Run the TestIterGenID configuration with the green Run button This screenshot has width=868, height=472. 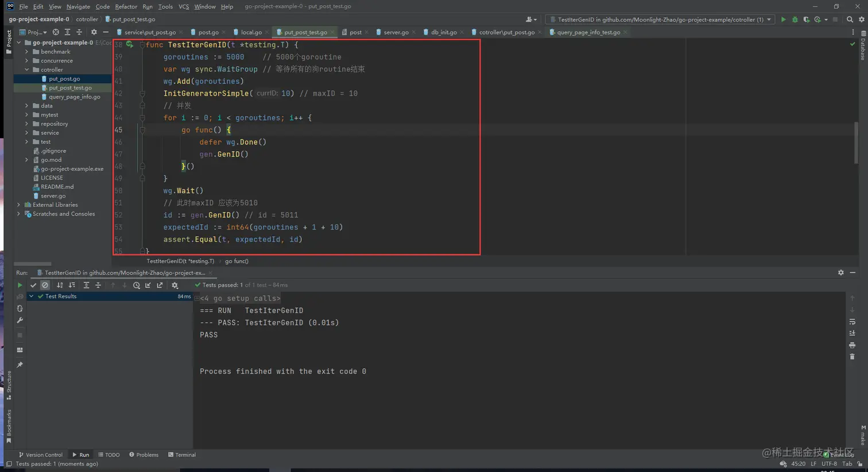coord(783,20)
